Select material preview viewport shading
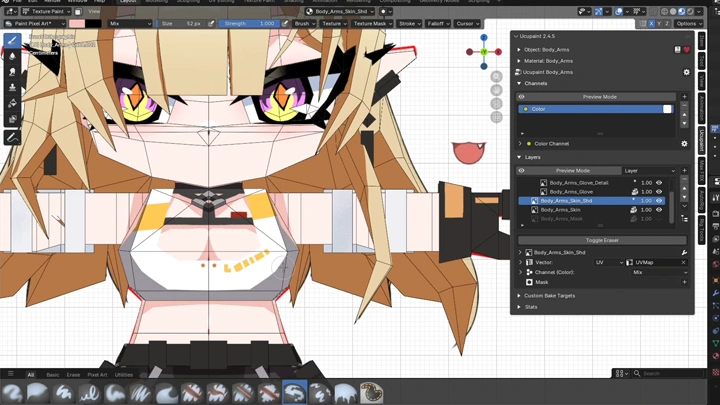The width and height of the screenshot is (720, 405). pos(682,11)
